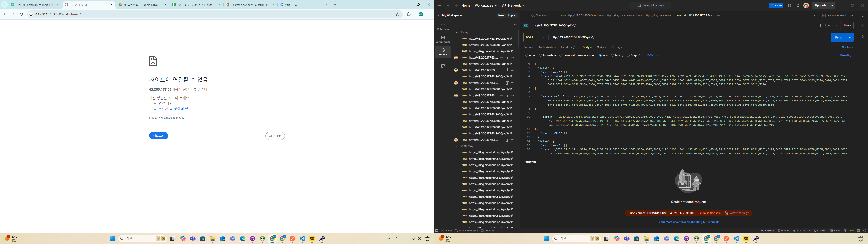
Task: Open history list options ellipsis
Action: point(515,25)
